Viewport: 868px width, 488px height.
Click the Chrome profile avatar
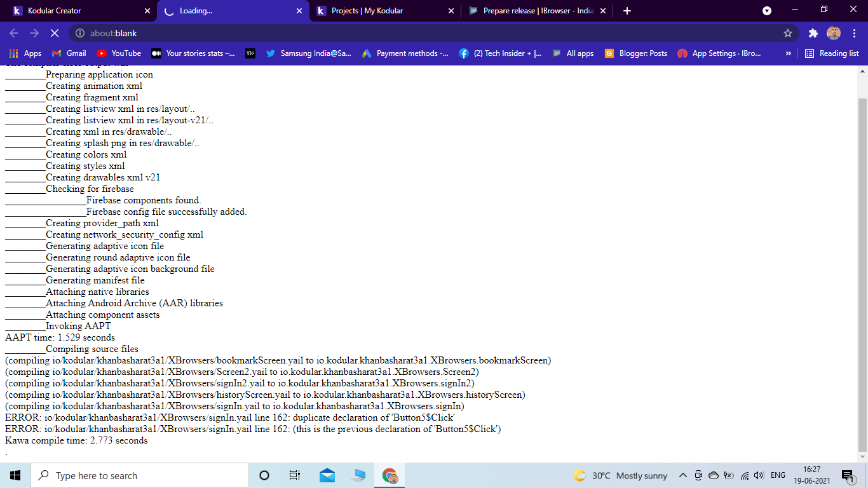pyautogui.click(x=833, y=33)
